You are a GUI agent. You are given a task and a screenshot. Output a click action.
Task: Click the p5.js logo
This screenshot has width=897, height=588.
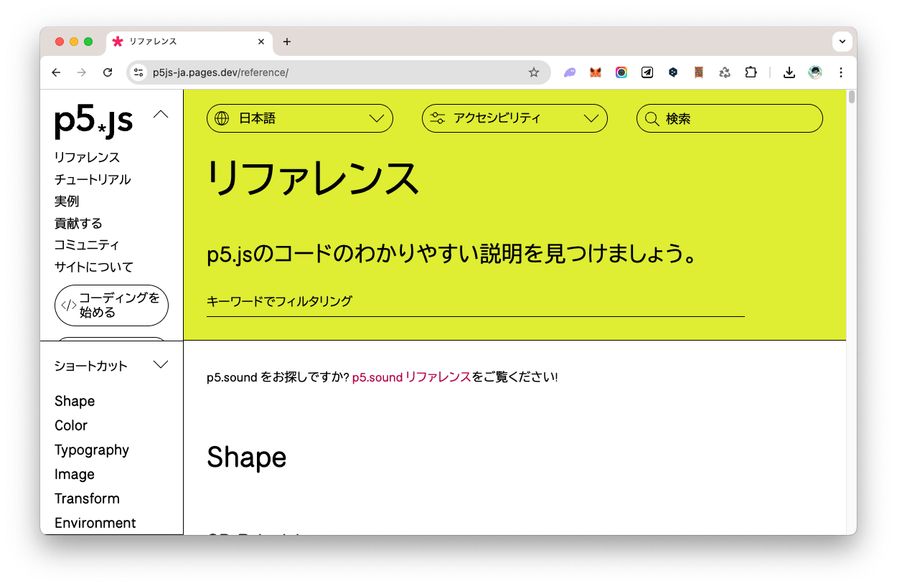click(x=94, y=121)
